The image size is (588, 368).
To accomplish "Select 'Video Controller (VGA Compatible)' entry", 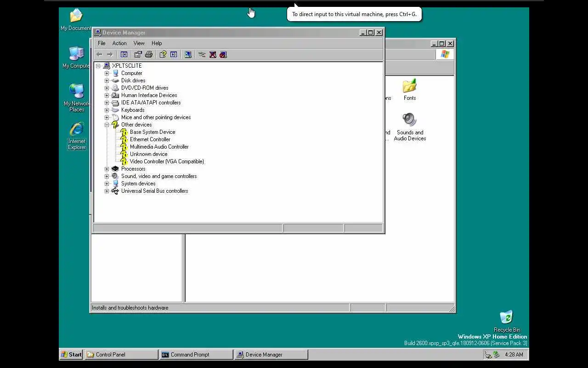I will [167, 161].
